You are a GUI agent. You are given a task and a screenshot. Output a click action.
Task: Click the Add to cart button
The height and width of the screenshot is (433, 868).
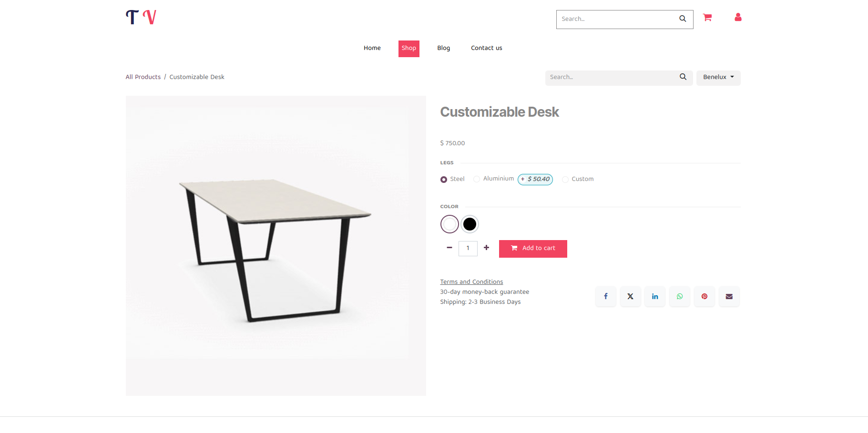(533, 249)
